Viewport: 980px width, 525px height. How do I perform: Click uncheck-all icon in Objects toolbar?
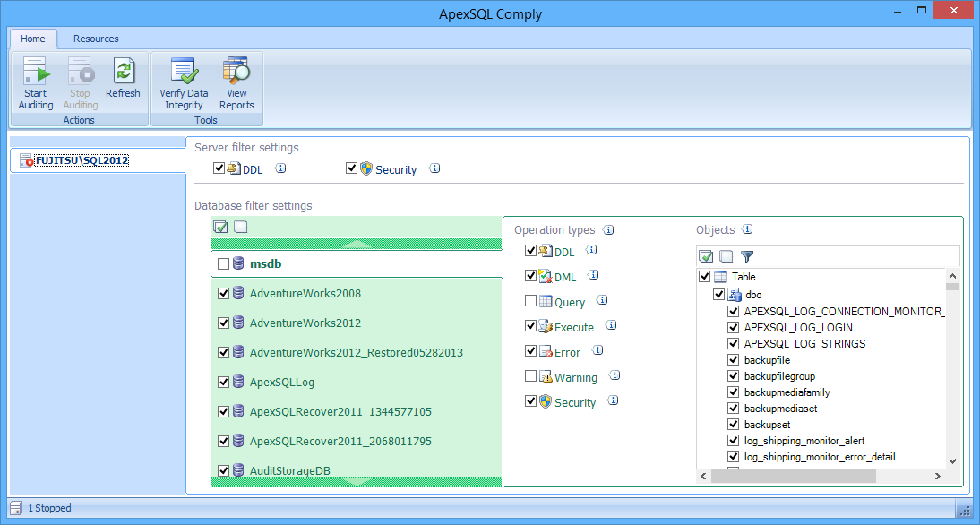click(x=726, y=255)
